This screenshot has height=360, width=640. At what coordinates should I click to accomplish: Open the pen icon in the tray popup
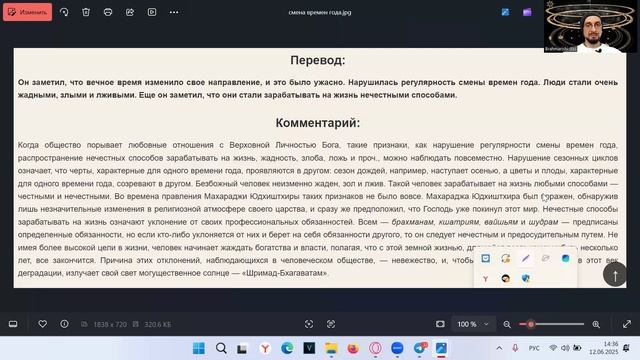tap(525, 258)
